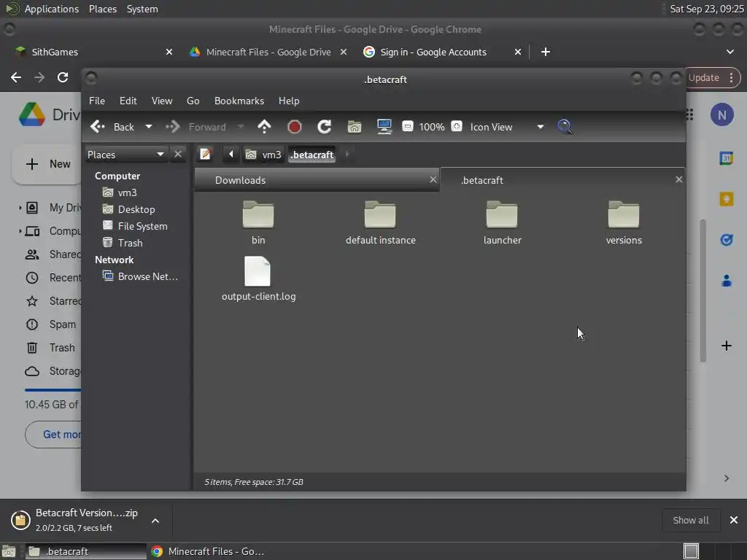This screenshot has width=747, height=560.
Task: Reset zoom via the 100% label
Action: (432, 127)
